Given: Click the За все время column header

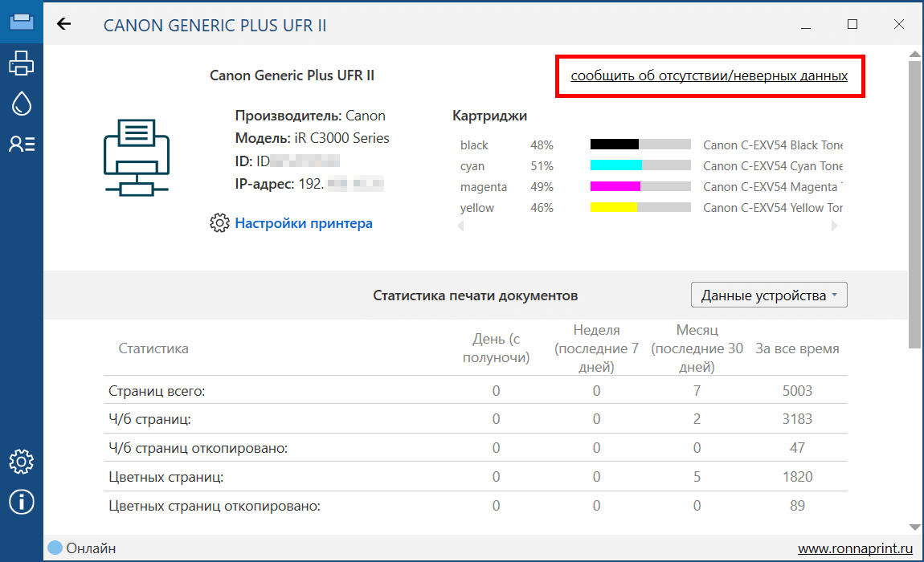Looking at the screenshot, I should (x=797, y=348).
